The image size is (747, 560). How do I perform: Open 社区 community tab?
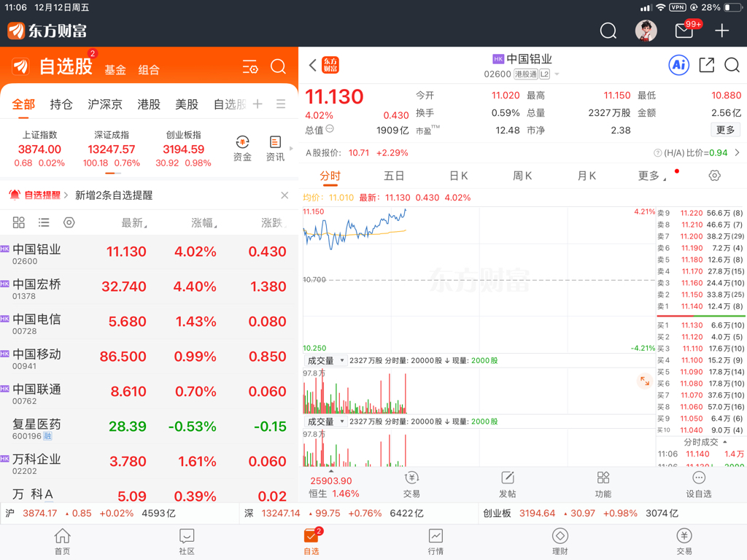pyautogui.click(x=187, y=542)
